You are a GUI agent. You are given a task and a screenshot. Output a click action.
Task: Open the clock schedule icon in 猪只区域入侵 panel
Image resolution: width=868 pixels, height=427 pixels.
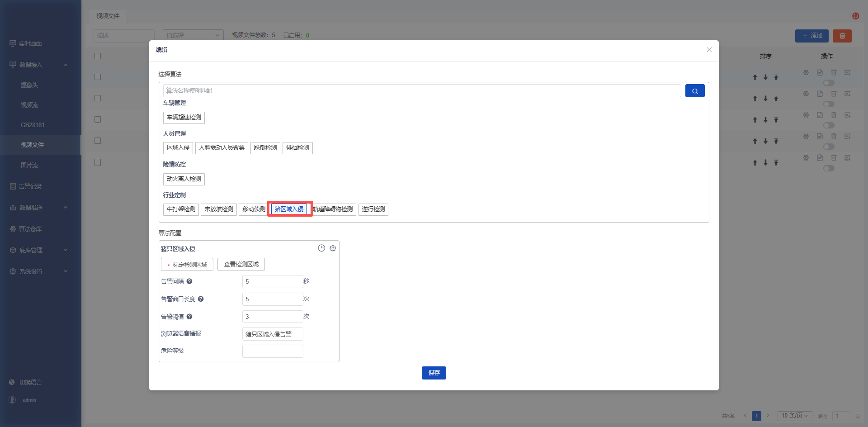[x=321, y=248]
